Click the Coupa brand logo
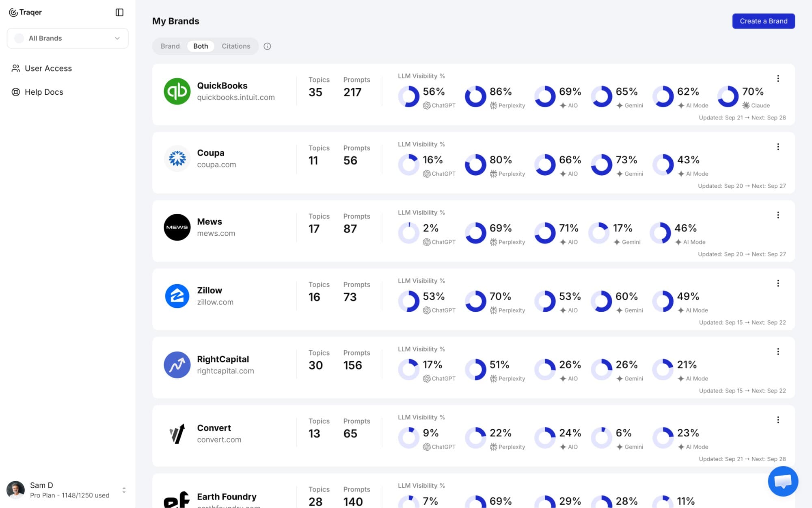Screen dimensions: 812x508 click(177, 158)
